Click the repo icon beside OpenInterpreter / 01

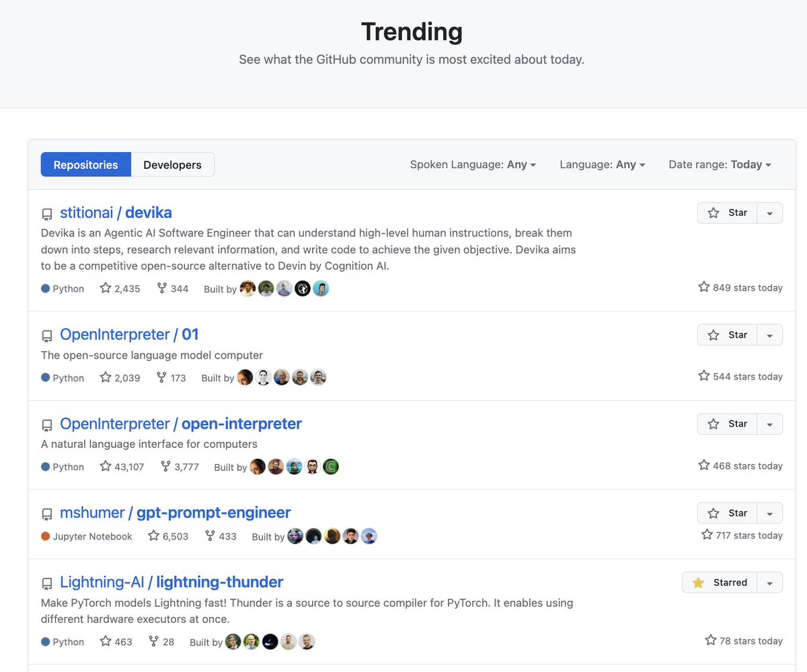(47, 336)
